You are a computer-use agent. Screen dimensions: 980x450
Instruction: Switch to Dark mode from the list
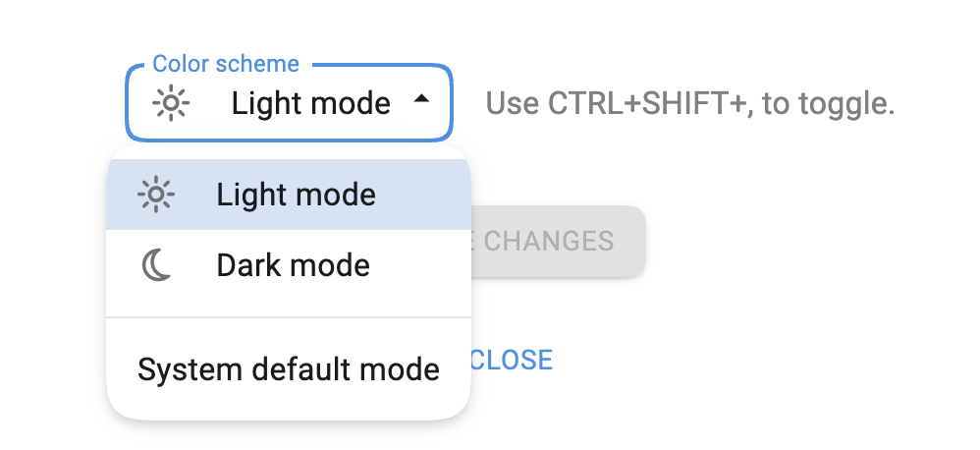(x=293, y=265)
